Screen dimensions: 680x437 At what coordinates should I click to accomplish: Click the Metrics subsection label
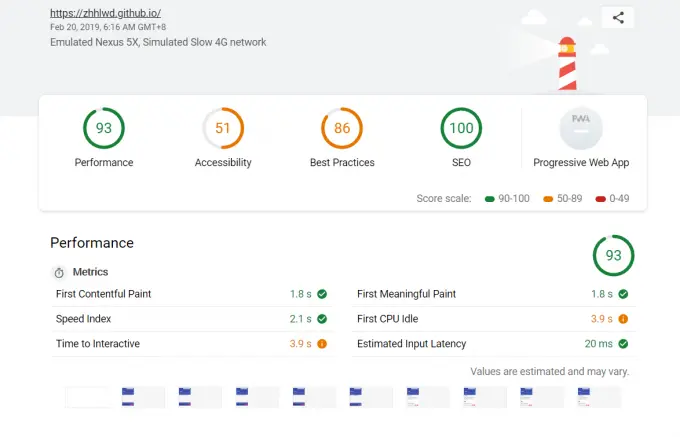click(x=90, y=272)
